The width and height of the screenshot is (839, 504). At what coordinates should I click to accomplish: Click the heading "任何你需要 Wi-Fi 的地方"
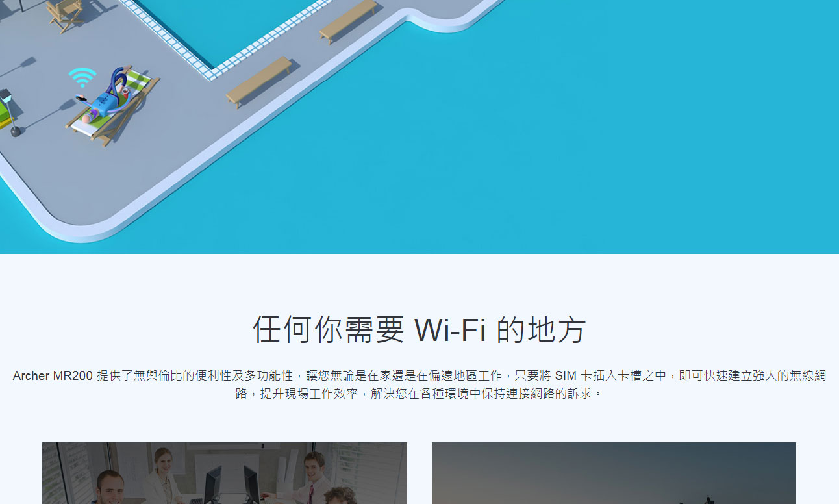[419, 329]
